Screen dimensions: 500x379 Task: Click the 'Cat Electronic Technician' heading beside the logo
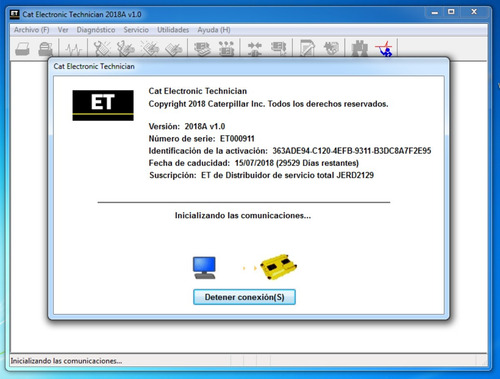tap(198, 91)
